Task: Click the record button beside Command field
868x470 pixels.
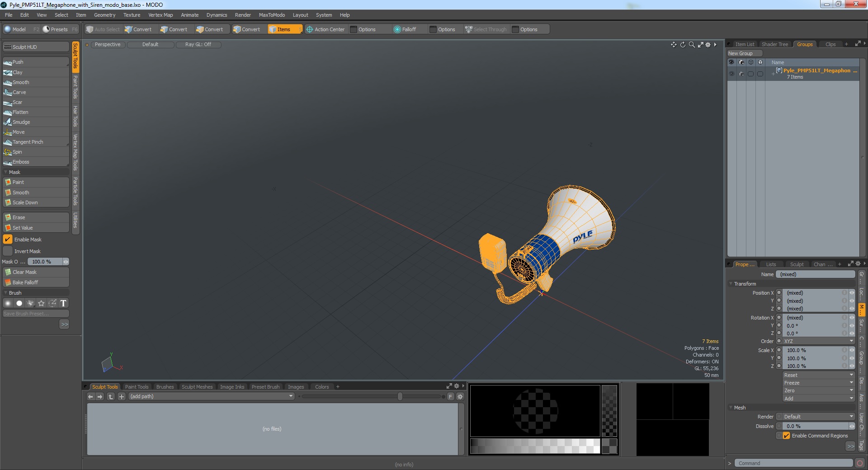Action: (x=860, y=463)
